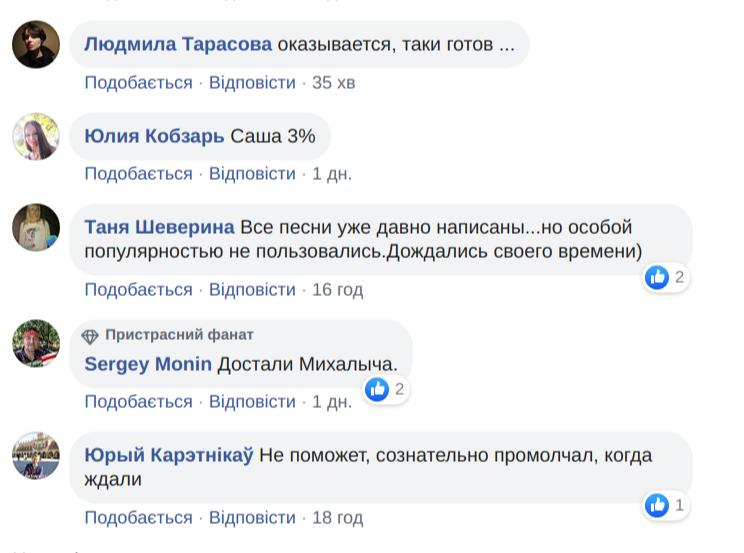
Task: Open the 35 хв comment timestamp
Action: [x=334, y=82]
